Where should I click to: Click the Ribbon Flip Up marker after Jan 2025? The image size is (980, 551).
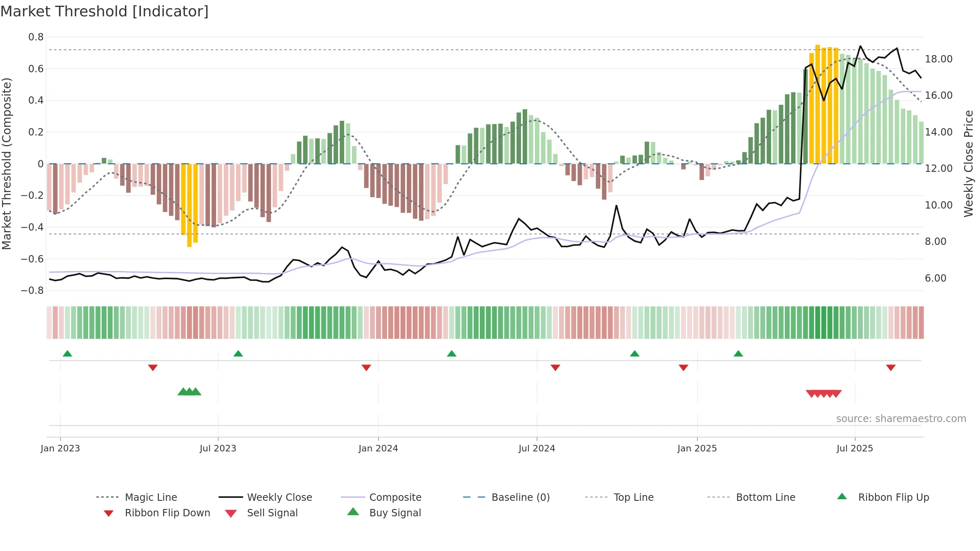click(x=738, y=353)
